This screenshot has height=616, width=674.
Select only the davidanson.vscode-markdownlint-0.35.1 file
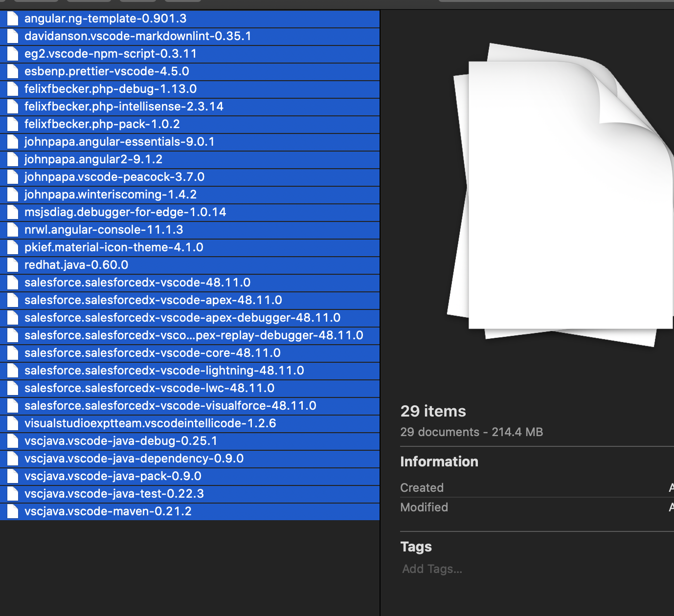tap(138, 36)
